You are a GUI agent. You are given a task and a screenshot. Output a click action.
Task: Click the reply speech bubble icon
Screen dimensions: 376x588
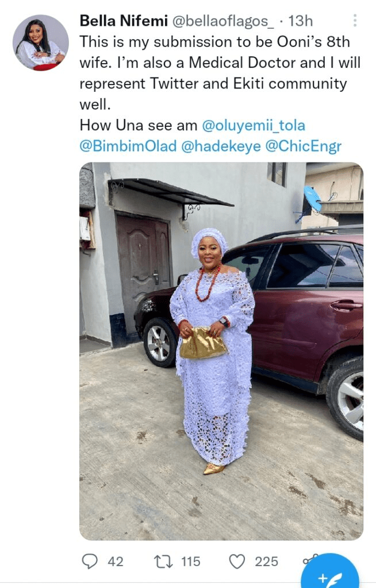click(90, 561)
